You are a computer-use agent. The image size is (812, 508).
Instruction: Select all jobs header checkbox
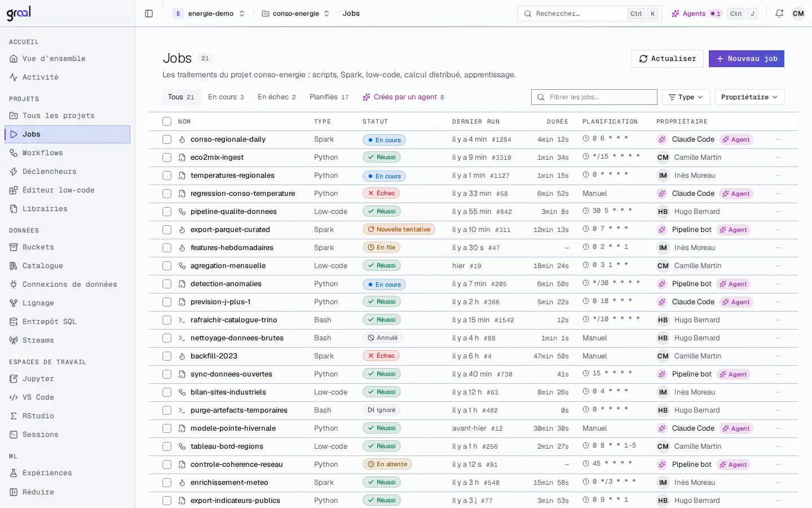click(167, 121)
